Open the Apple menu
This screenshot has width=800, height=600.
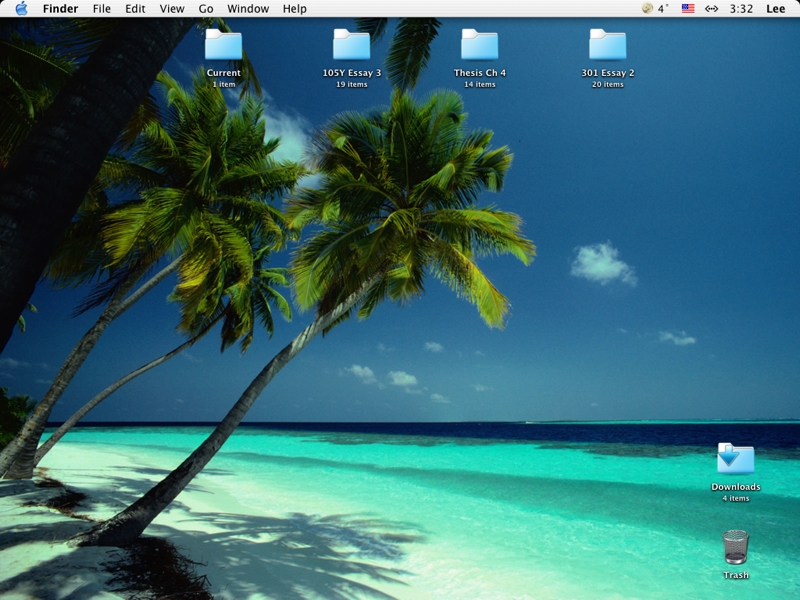coord(21,9)
